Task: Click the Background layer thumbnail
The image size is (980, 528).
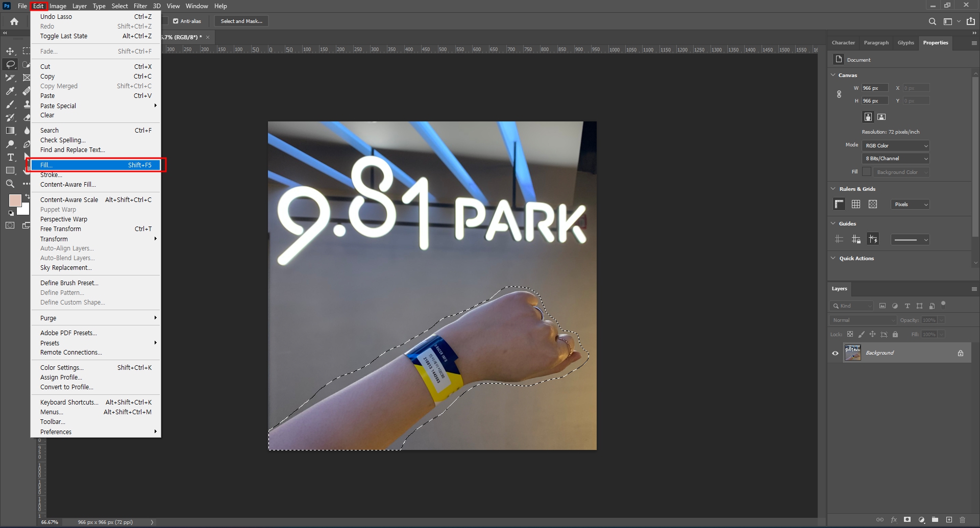Action: coord(852,353)
